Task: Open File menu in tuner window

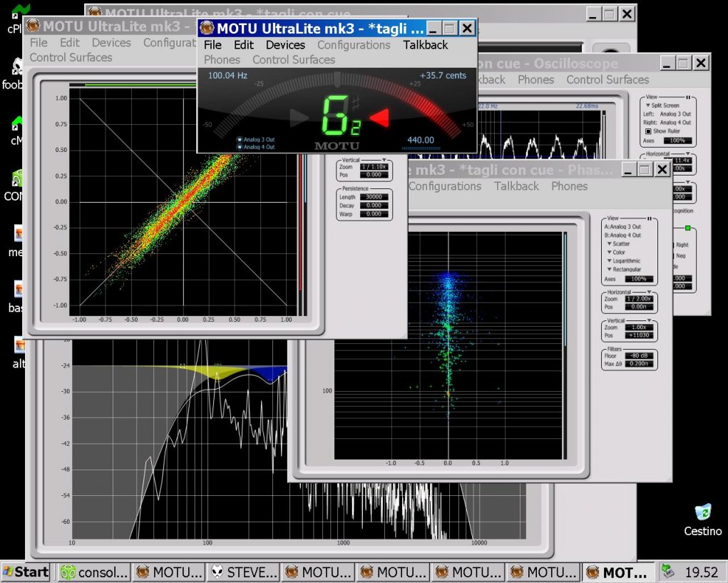Action: click(x=212, y=45)
